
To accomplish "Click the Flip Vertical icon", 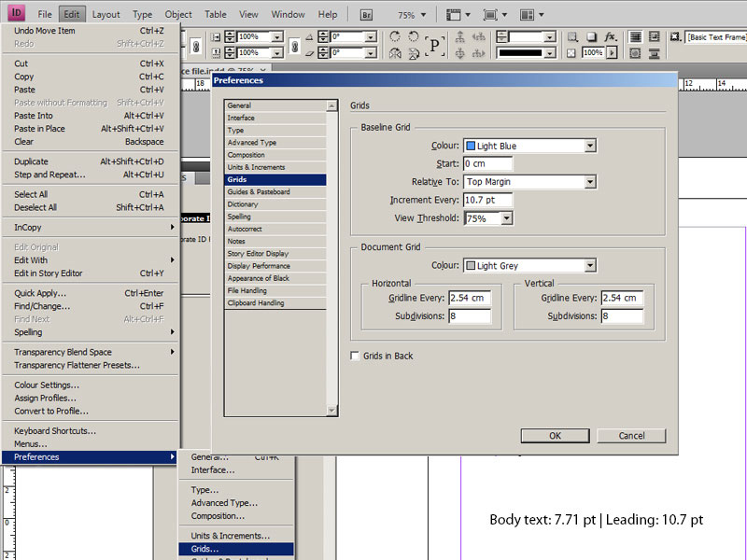I will 414,53.
